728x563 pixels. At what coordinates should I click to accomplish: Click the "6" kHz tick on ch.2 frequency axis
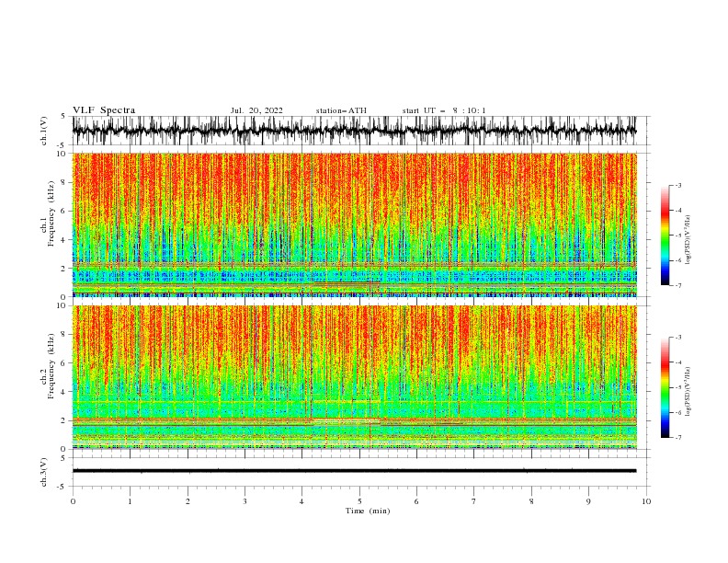click(x=64, y=363)
